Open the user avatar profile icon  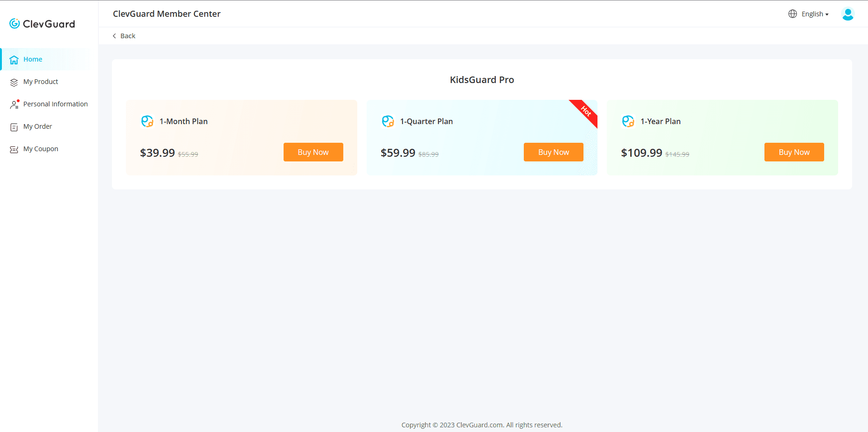(847, 14)
